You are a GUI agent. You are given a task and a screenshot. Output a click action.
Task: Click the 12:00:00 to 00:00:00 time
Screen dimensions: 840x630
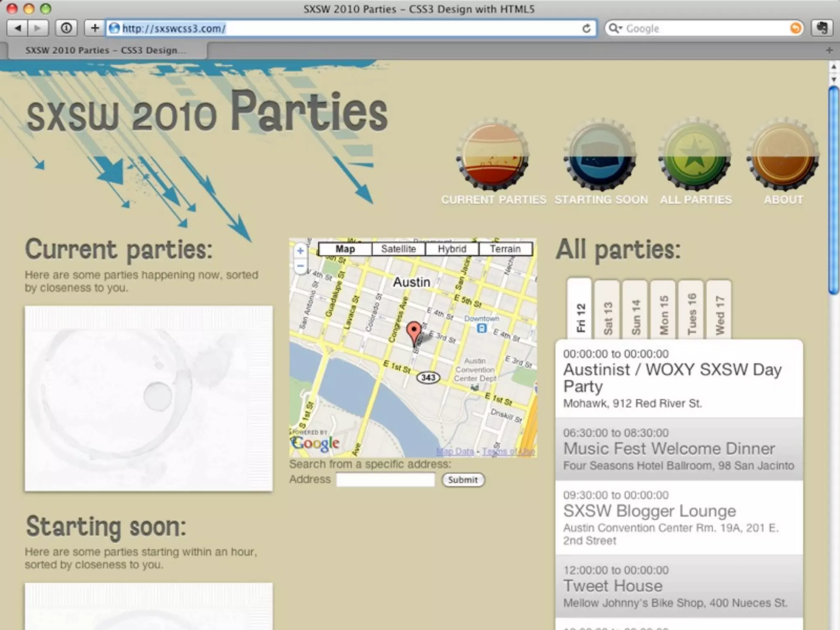(616, 570)
